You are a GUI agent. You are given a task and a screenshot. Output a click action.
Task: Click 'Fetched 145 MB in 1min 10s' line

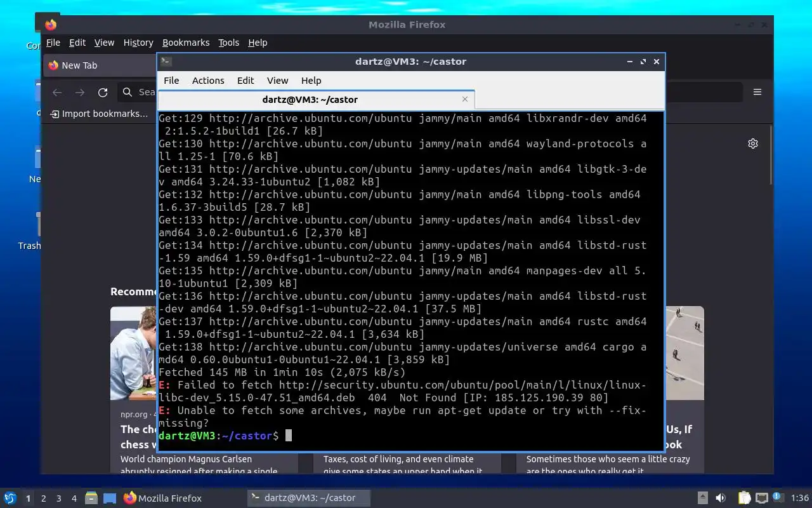coord(282,372)
